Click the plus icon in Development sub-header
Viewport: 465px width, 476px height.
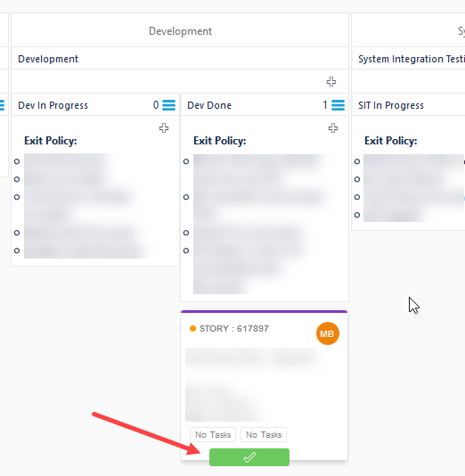pos(330,82)
